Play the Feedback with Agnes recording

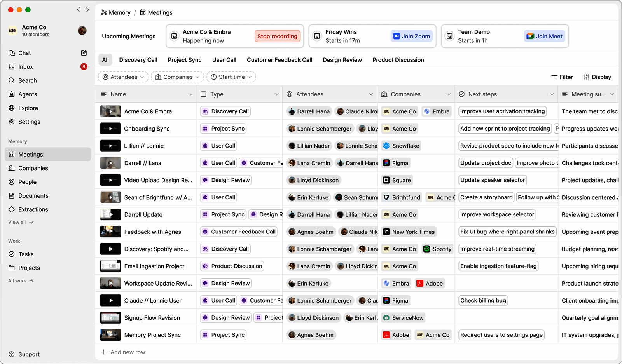click(x=110, y=232)
